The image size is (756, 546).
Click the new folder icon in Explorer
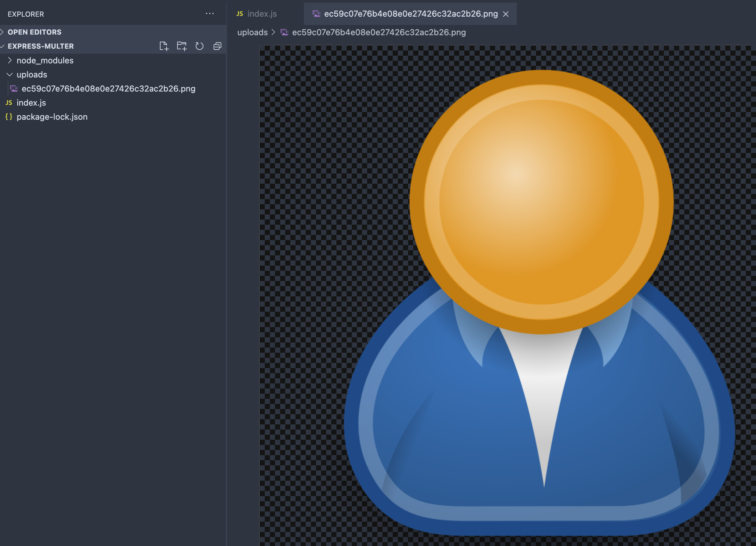(181, 46)
